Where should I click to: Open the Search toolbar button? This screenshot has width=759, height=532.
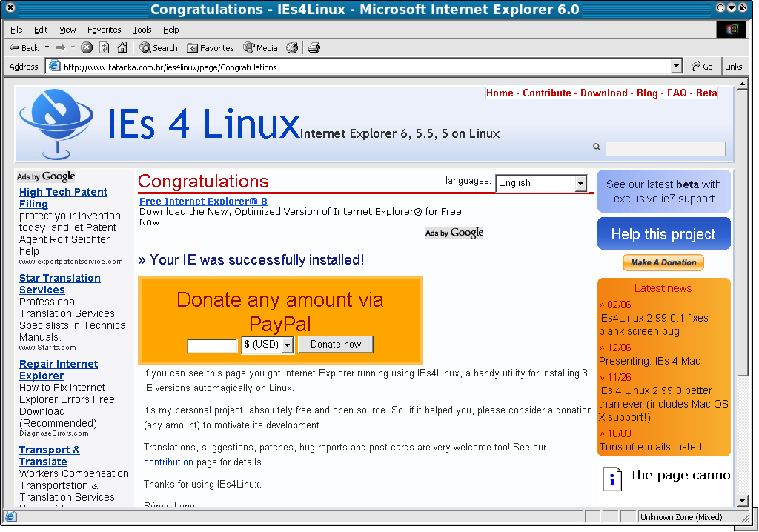tap(159, 48)
